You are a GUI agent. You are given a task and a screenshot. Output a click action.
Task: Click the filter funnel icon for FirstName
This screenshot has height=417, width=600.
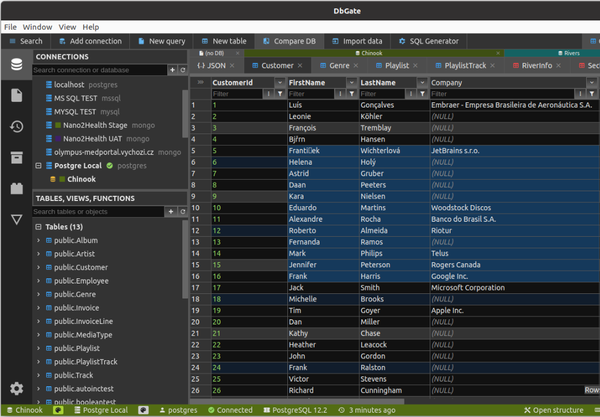(x=352, y=94)
